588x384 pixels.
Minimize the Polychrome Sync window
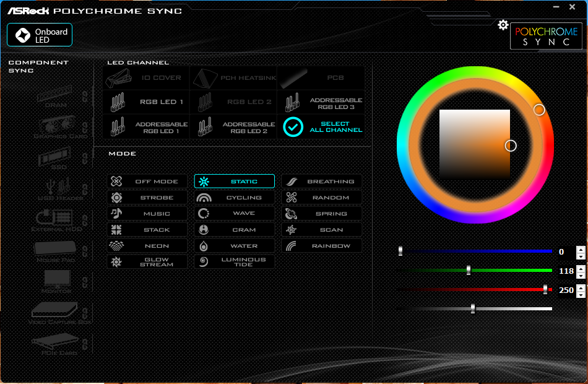(556, 7)
